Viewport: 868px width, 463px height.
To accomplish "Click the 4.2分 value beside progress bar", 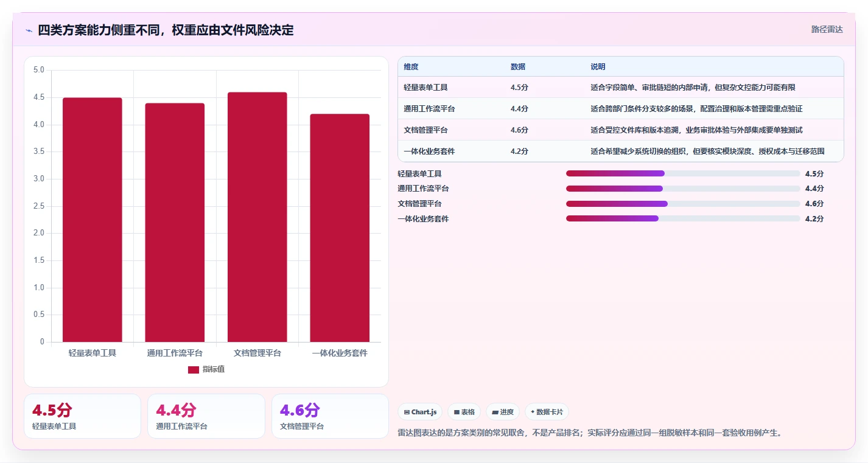I will (814, 219).
